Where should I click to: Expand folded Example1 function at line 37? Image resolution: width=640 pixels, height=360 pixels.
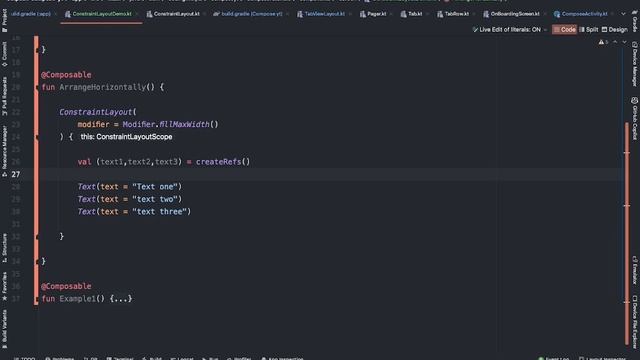pos(37,299)
